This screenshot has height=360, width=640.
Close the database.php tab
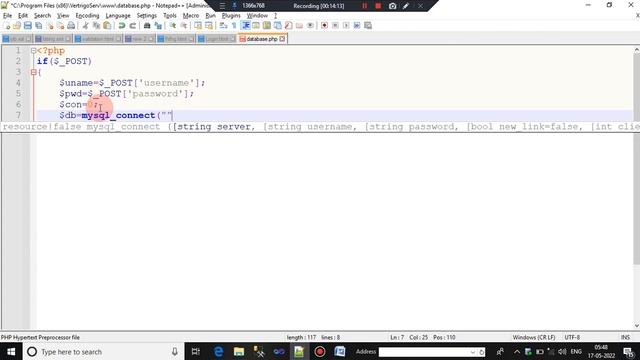(282, 39)
